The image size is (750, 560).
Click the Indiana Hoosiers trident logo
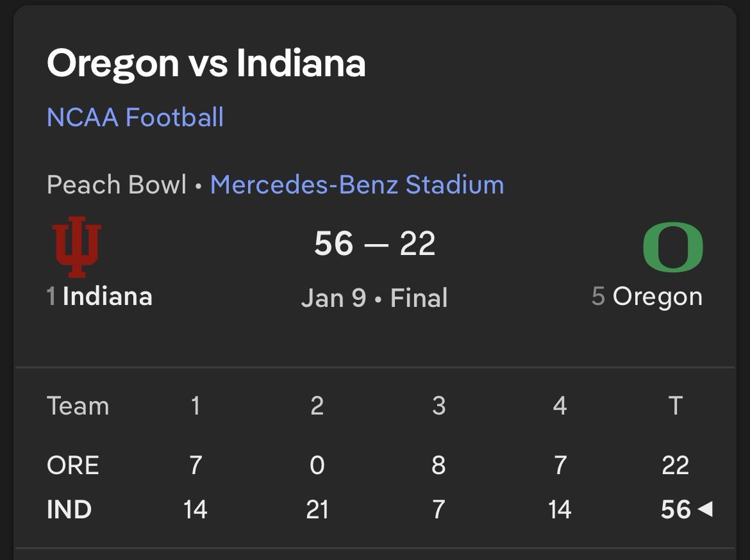coord(77,247)
